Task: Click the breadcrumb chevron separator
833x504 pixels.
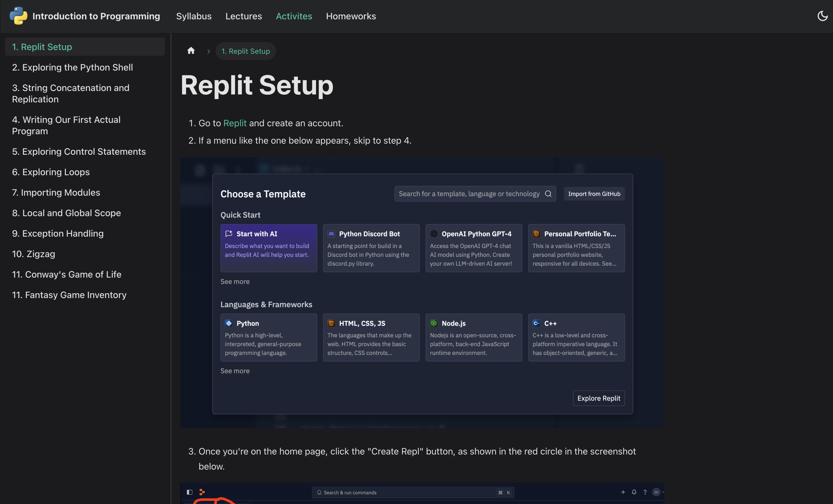Action: pyautogui.click(x=209, y=51)
